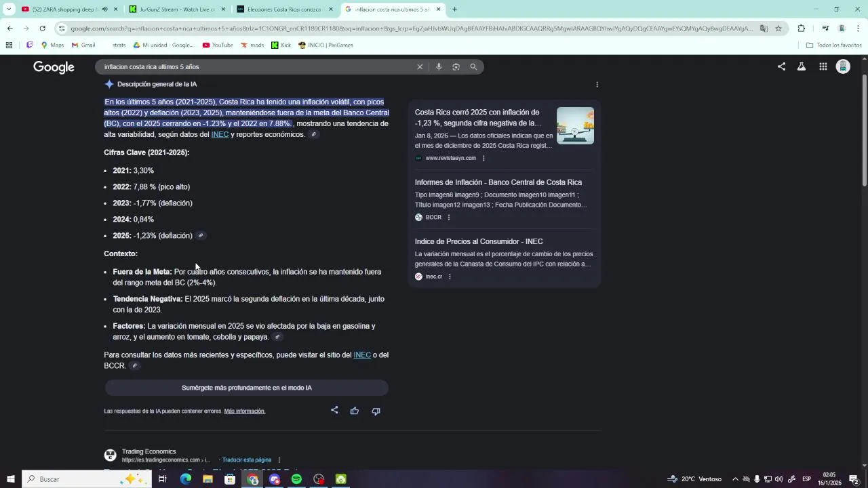Bookmark this page with the star
The width and height of the screenshot is (868, 488).
coord(778,28)
